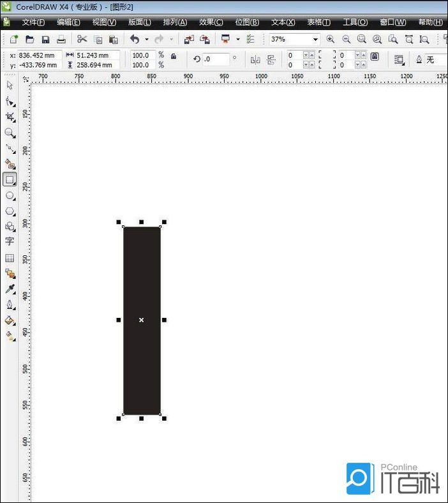Click the horizontal scale 100.0 field
The width and height of the screenshot is (448, 503).
[143, 55]
